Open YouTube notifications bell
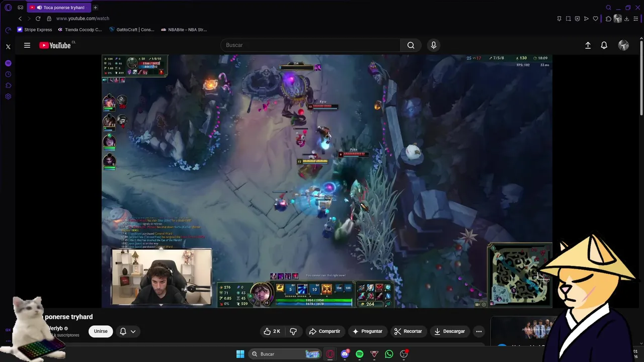The width and height of the screenshot is (644, 362). (604, 45)
